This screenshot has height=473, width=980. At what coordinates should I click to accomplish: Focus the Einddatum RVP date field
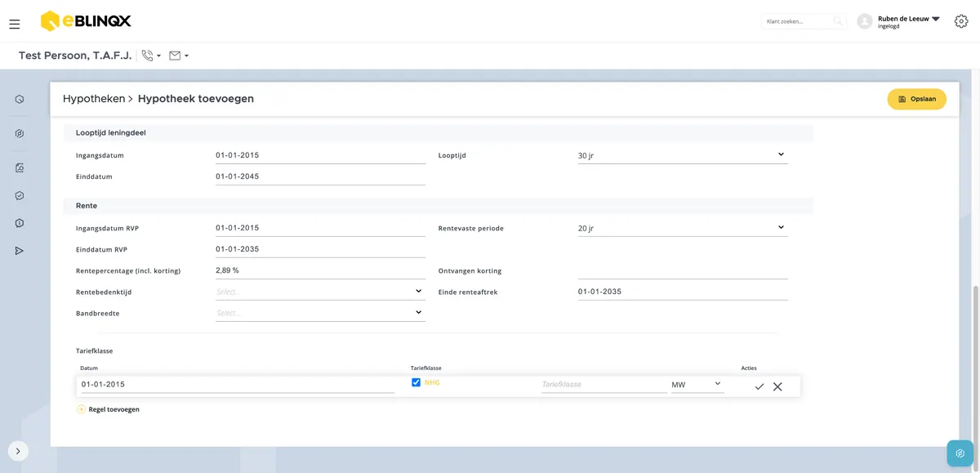[320, 249]
